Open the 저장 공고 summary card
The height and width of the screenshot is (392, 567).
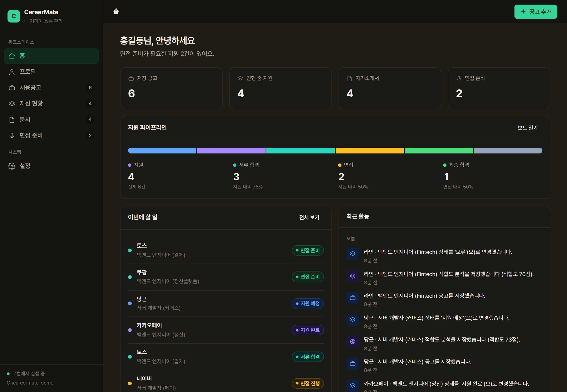[x=171, y=88]
